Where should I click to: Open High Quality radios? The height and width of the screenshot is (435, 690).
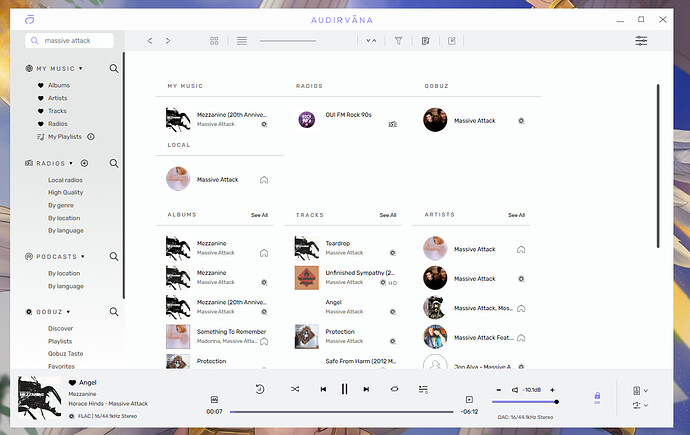coord(66,193)
